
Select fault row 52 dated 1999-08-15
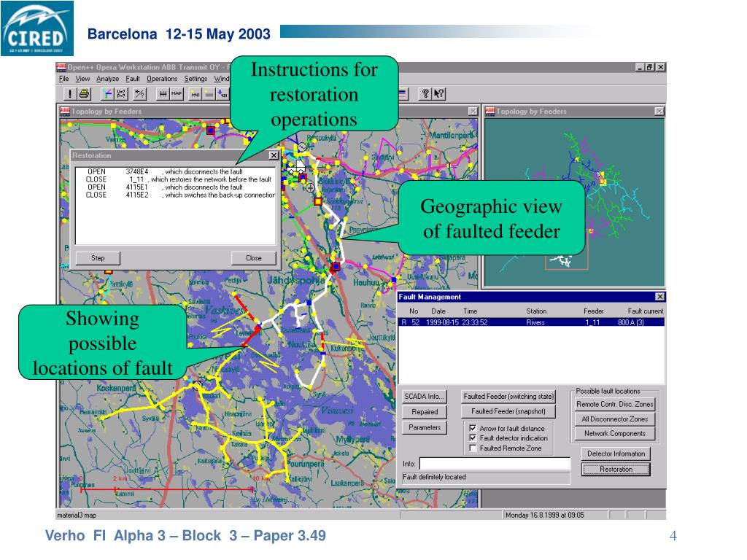(531, 322)
